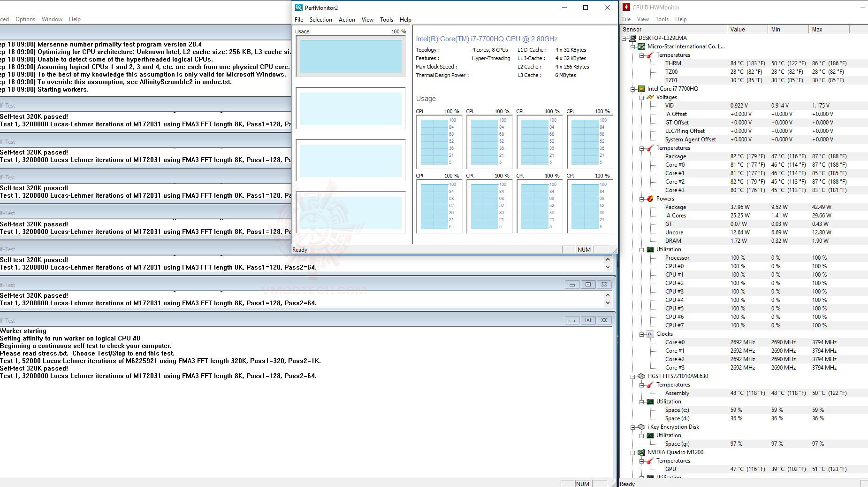
Task: Collapse the Clocks branch
Action: 641,334
